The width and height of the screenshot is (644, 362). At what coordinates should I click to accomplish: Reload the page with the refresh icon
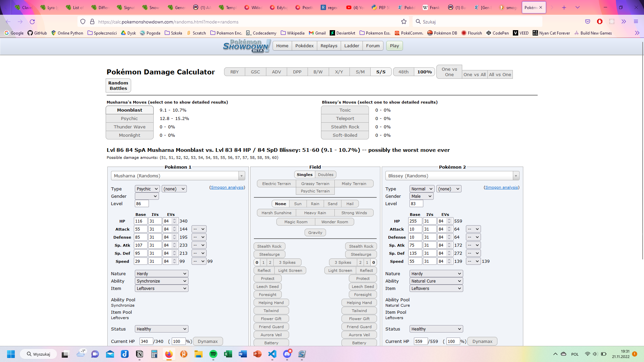[32, 22]
